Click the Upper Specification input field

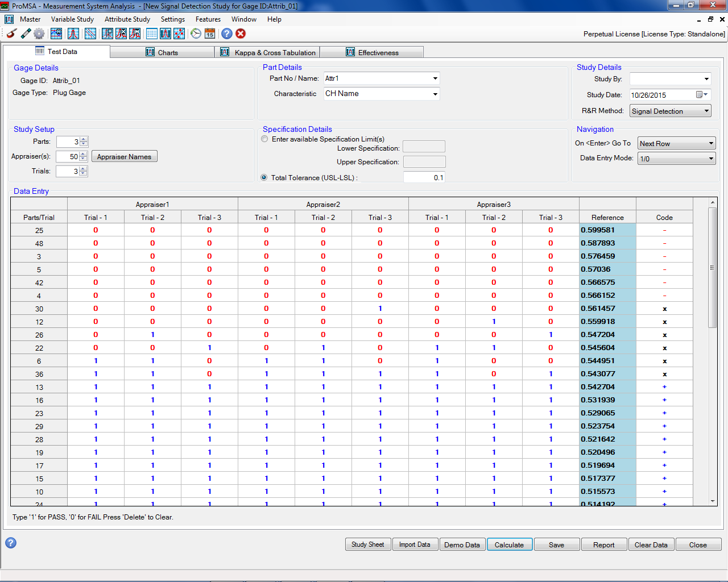click(x=424, y=162)
